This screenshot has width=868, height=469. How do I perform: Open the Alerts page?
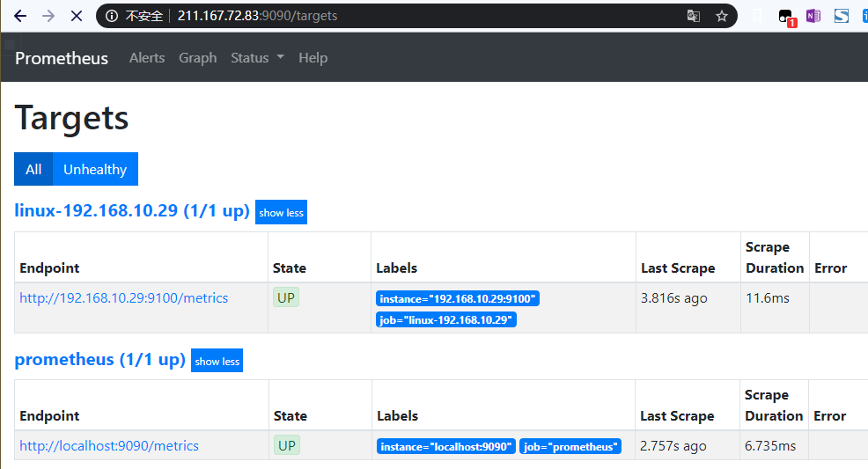(147, 57)
